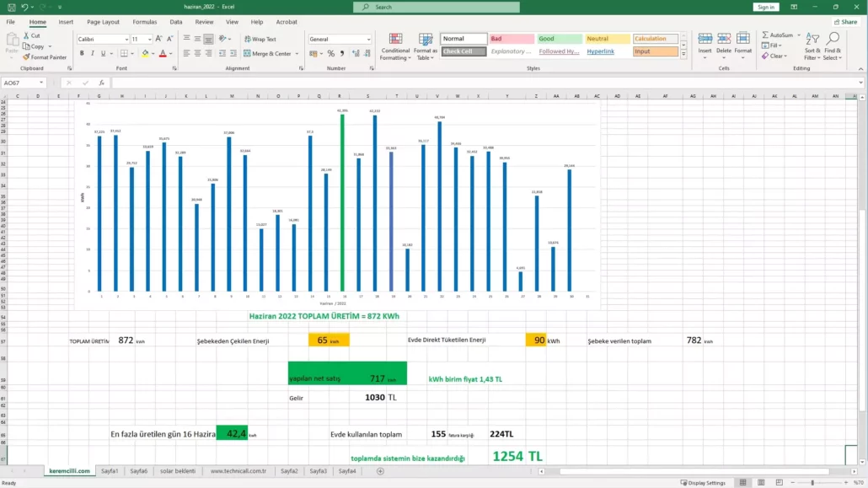This screenshot has width=868, height=488.
Task: Open the font name dropdown Calibri
Action: 126,40
